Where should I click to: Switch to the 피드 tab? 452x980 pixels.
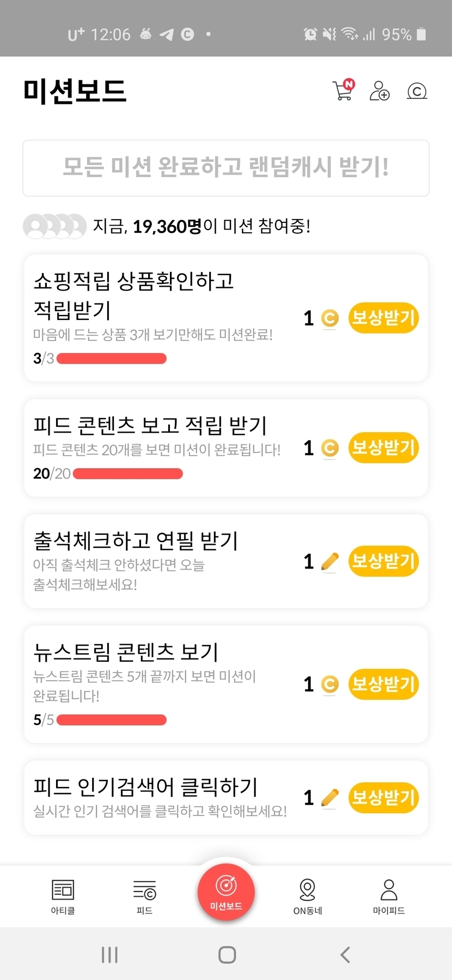tap(144, 896)
